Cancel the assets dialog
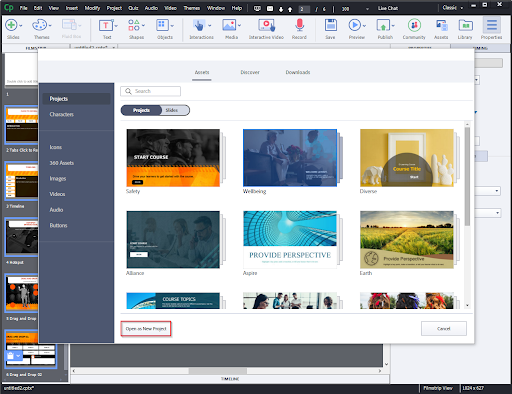Screen dimensions: 512x394 point(444,329)
